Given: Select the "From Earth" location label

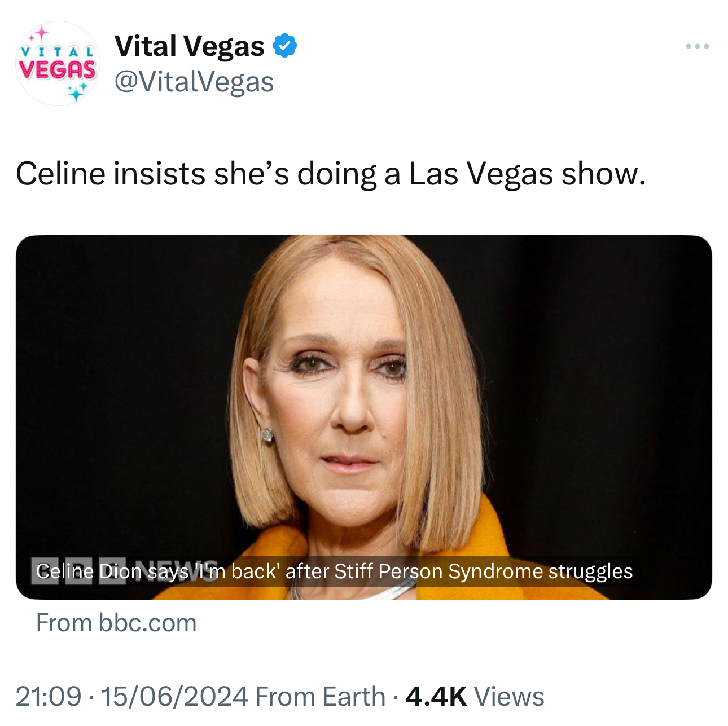Looking at the screenshot, I should coord(320,696).
